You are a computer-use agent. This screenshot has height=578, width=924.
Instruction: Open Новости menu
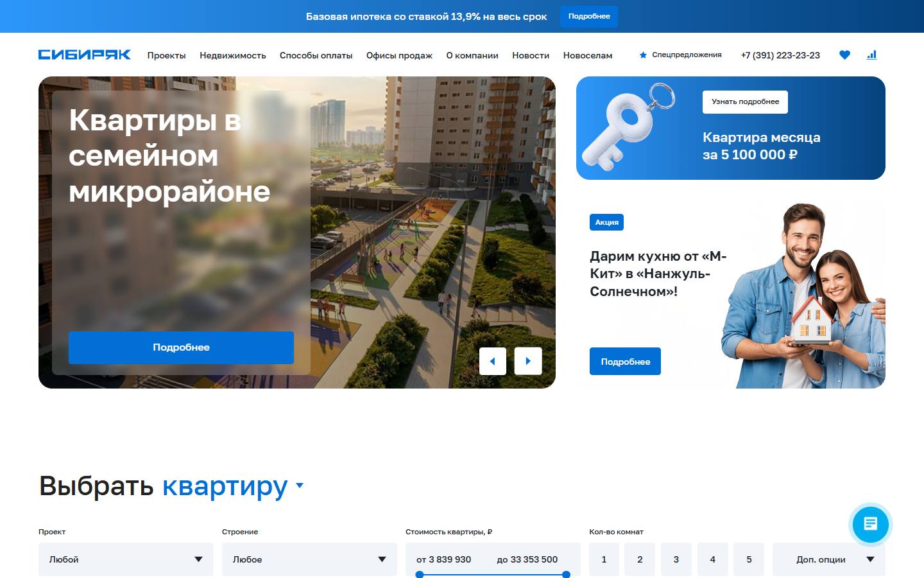[x=531, y=55]
